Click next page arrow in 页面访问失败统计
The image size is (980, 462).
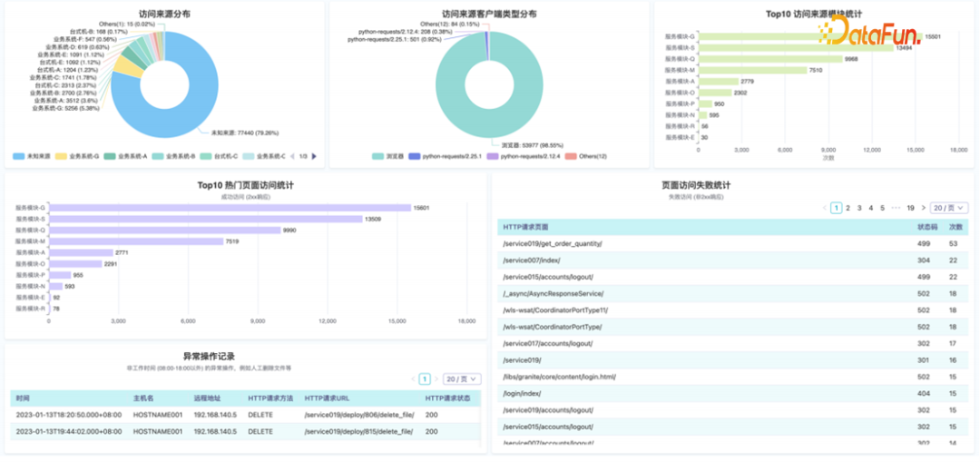923,208
